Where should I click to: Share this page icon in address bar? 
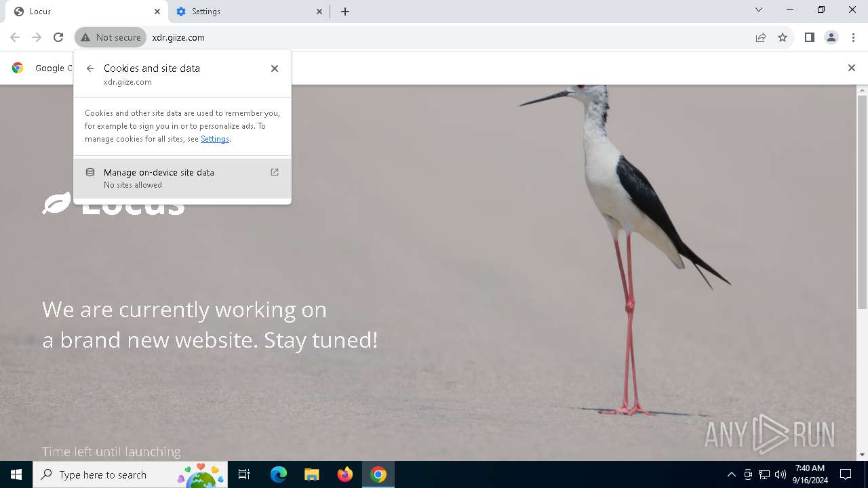[x=761, y=37]
